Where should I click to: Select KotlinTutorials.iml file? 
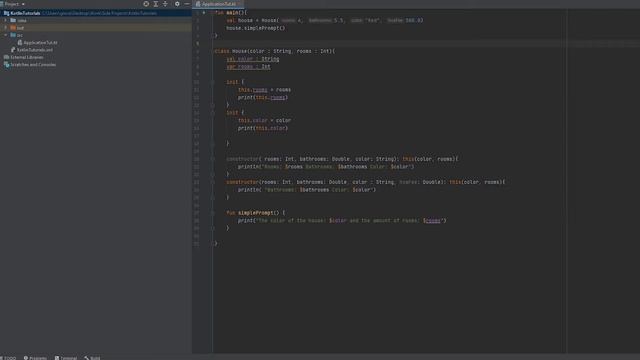click(x=32, y=50)
